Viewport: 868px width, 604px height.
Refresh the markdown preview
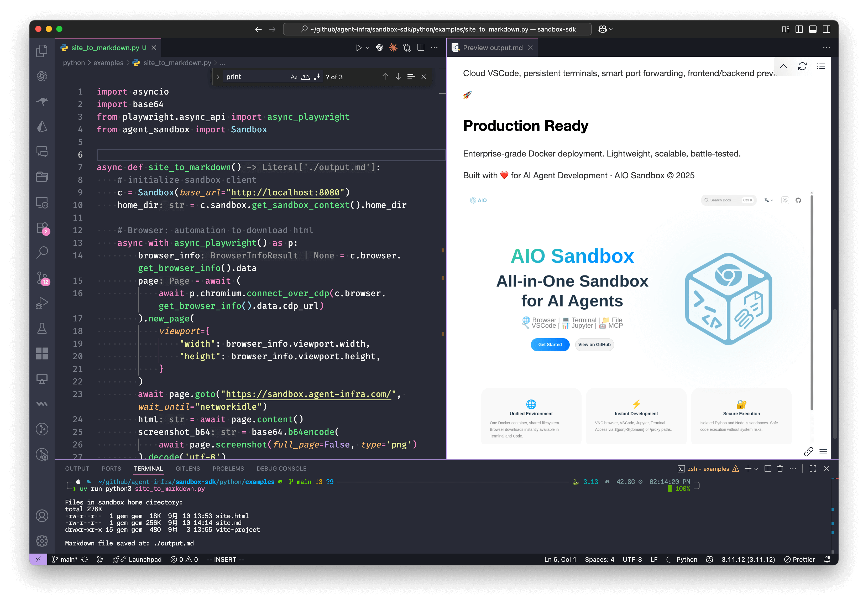click(x=802, y=66)
